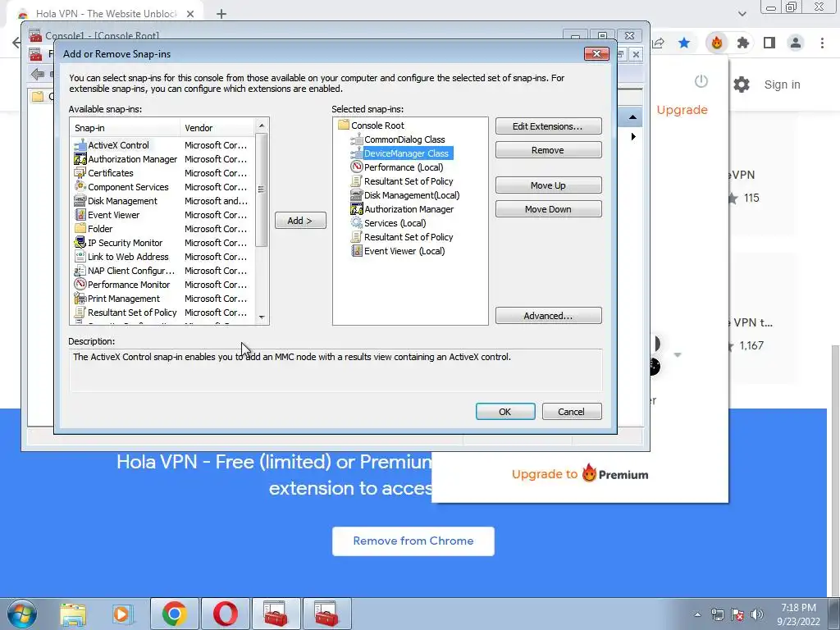Viewport: 840px width, 630px height.
Task: Click the Snap-in column header
Action: (126, 127)
